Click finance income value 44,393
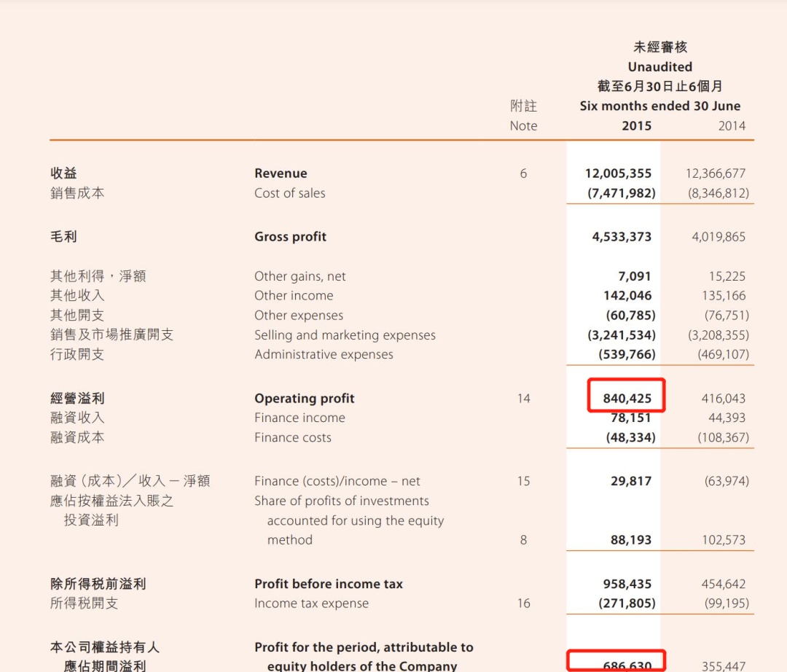Viewport: 787px width, 672px height. pyautogui.click(x=727, y=418)
